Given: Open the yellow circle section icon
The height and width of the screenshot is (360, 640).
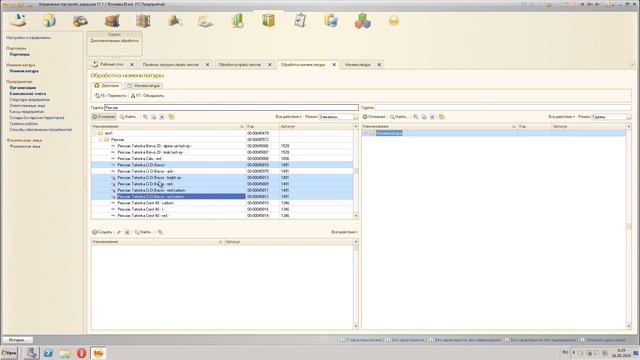Looking at the screenshot, I should pos(393,21).
